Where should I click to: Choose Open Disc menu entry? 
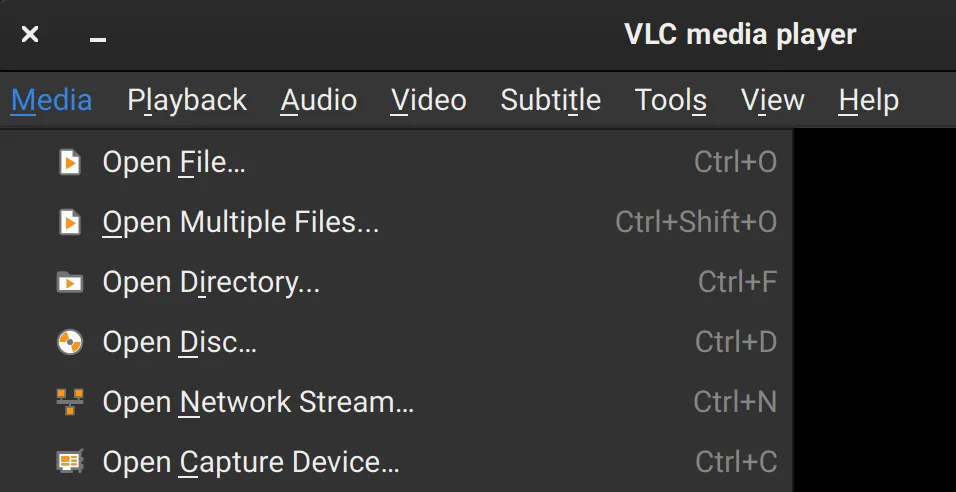(x=180, y=342)
